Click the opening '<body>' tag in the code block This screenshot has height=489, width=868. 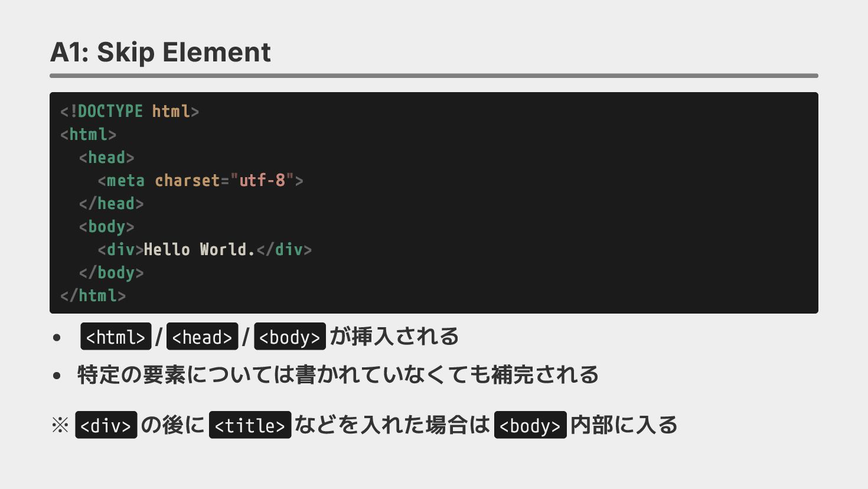(x=106, y=226)
